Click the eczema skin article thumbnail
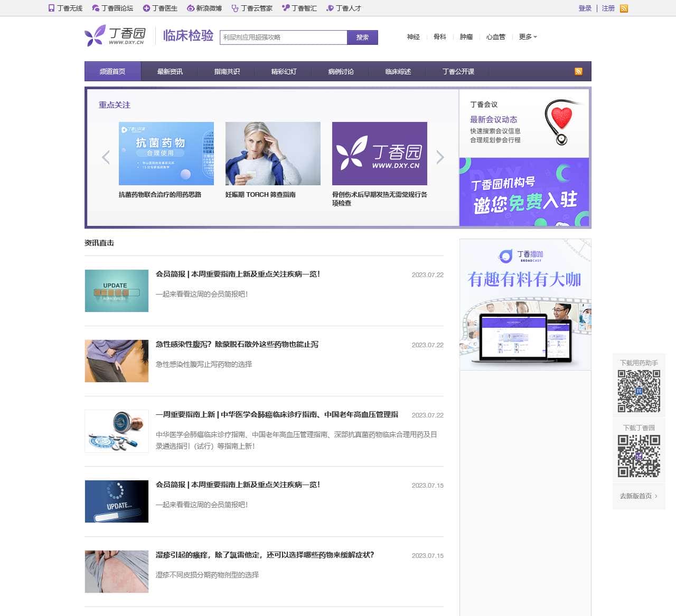The height and width of the screenshot is (616, 676). point(117,572)
